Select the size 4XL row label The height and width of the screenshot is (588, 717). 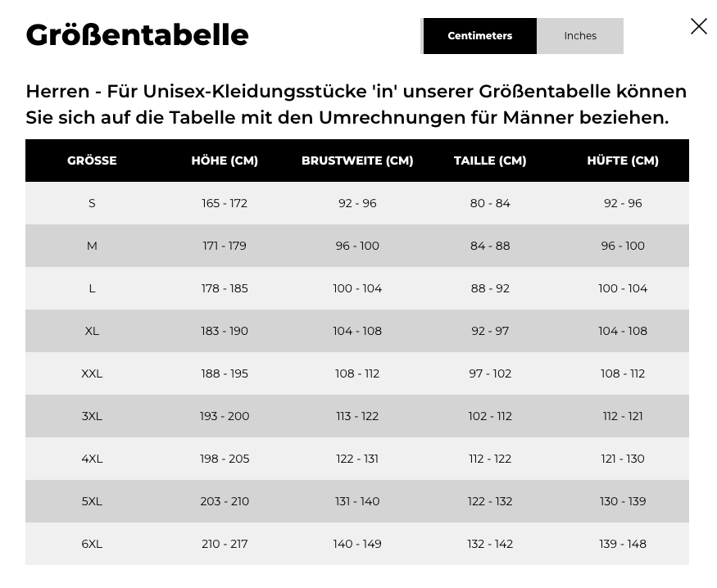click(92, 459)
